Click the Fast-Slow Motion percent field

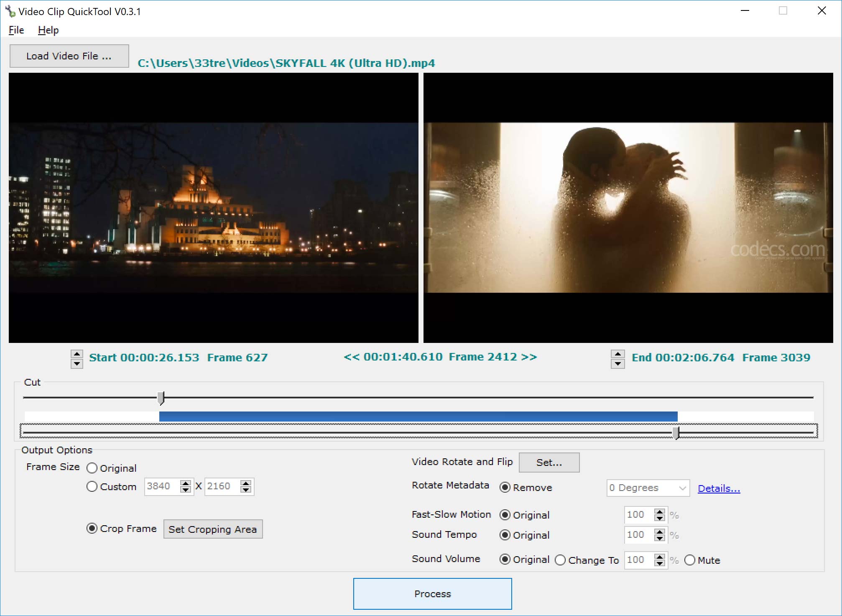pyautogui.click(x=639, y=515)
